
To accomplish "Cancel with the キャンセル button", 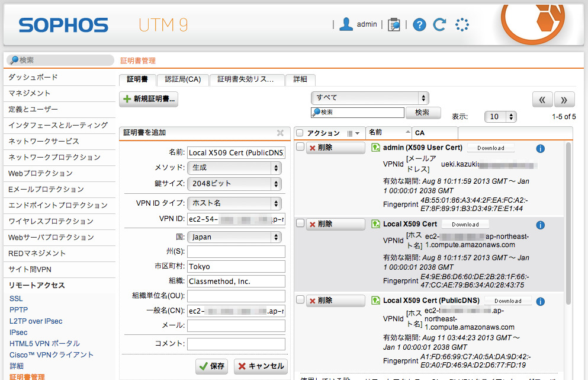I will pyautogui.click(x=261, y=366).
